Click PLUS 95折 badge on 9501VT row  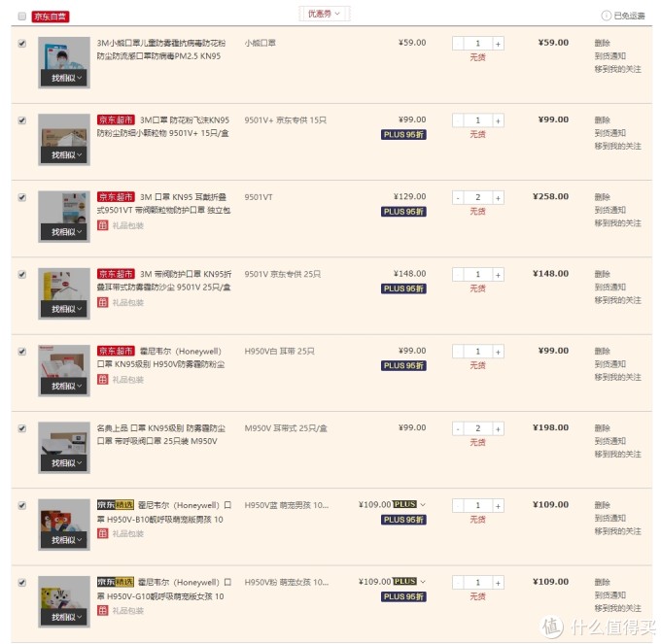(x=403, y=212)
